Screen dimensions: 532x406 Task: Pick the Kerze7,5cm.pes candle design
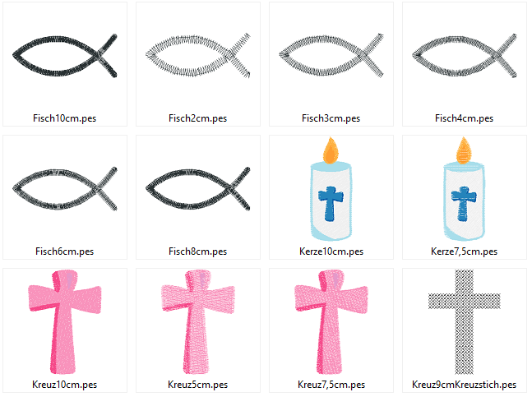[464, 189]
